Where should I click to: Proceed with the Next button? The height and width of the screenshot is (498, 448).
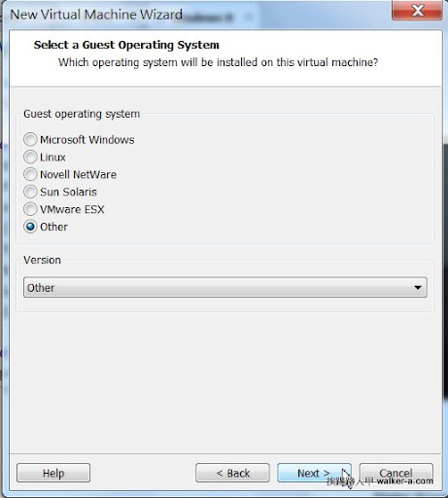tap(314, 473)
